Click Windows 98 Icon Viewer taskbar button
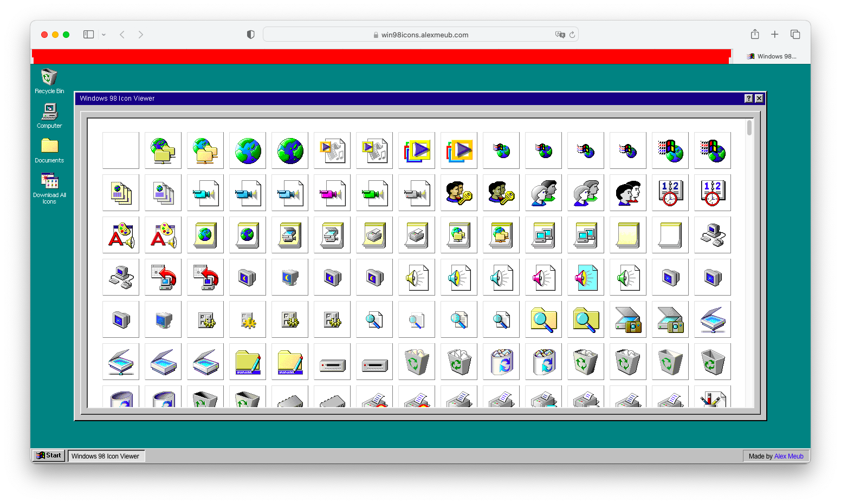 pos(106,456)
